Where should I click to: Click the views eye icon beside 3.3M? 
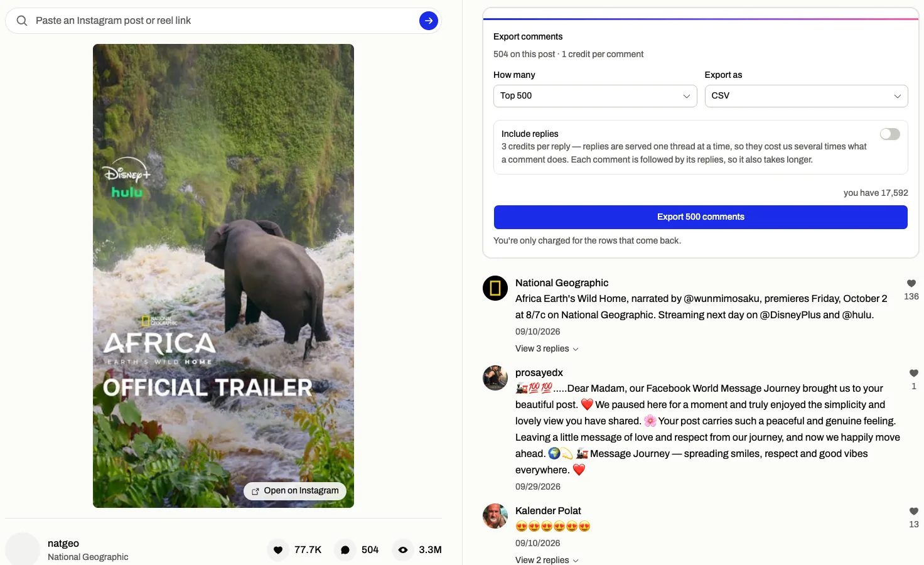click(x=403, y=550)
